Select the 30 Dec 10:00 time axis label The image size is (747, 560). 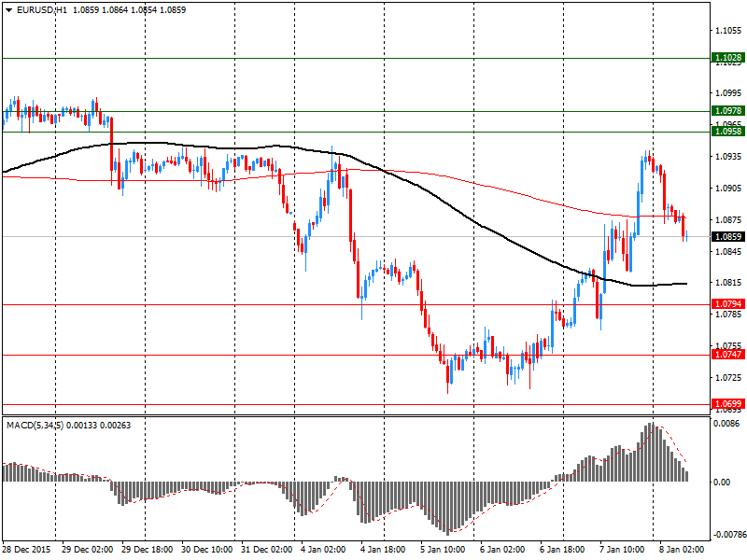pyautogui.click(x=206, y=550)
